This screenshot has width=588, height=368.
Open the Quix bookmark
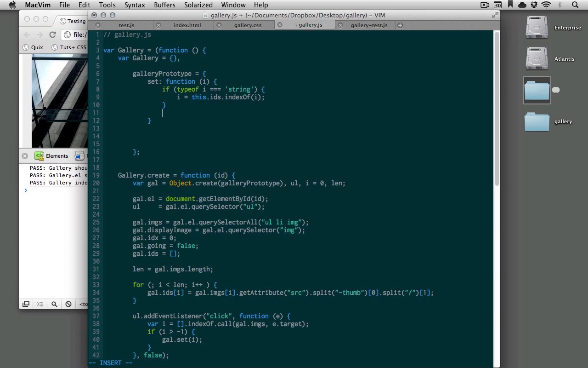[x=33, y=47]
